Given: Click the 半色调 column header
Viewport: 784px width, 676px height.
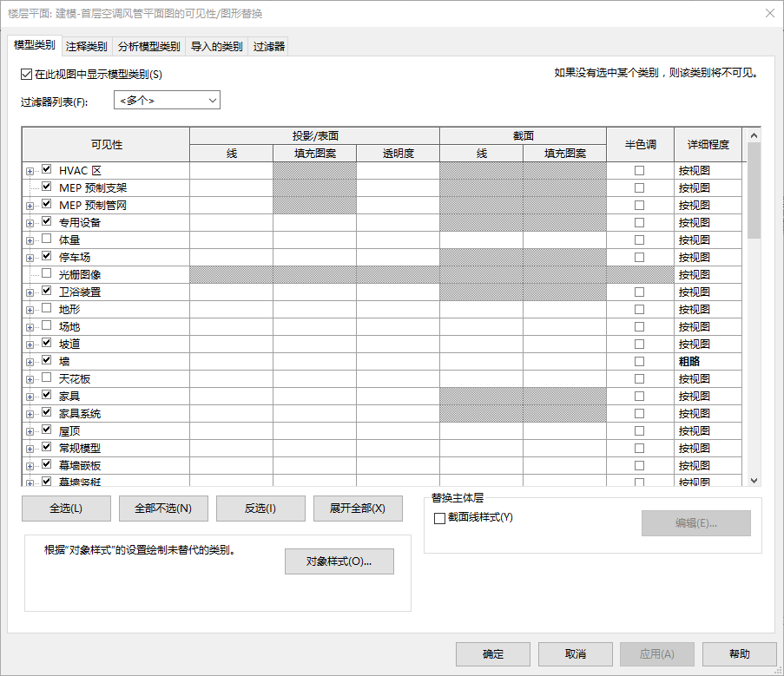Looking at the screenshot, I should [640, 144].
